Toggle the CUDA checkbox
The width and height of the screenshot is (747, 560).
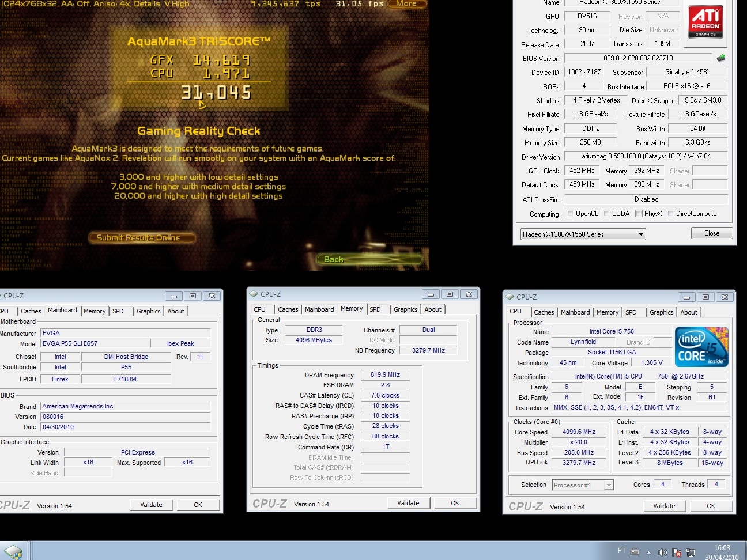tap(606, 214)
